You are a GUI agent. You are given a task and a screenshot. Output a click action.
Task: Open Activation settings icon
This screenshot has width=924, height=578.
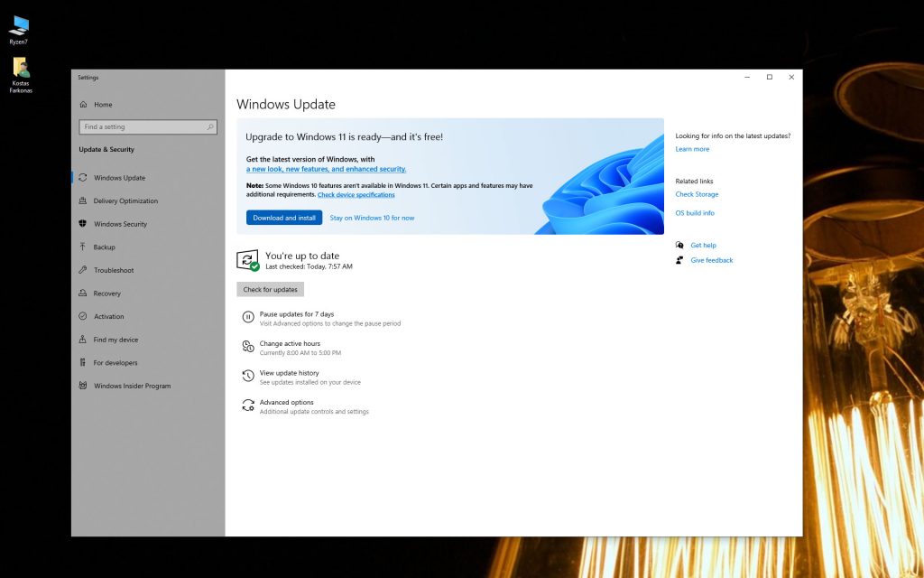tap(82, 316)
